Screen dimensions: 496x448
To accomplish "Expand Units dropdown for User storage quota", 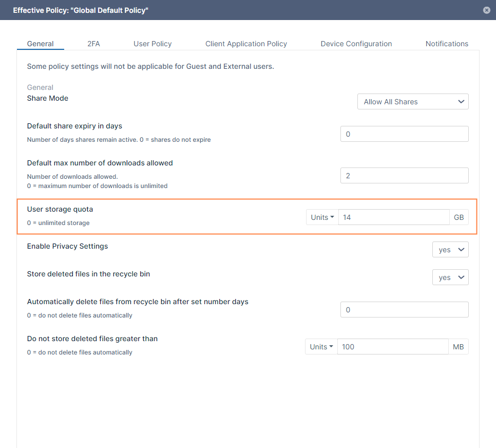I will coord(322,217).
